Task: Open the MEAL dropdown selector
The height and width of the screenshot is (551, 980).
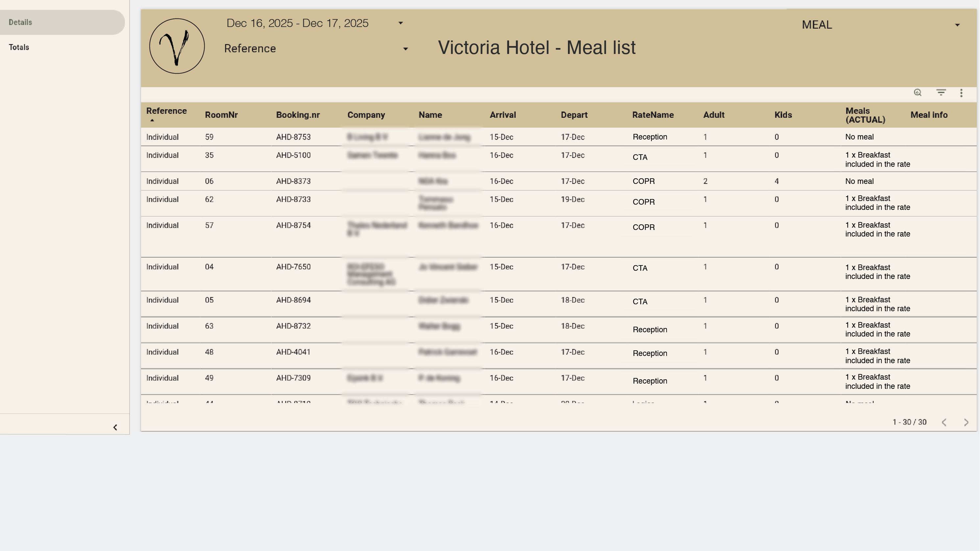Action: coord(957,25)
